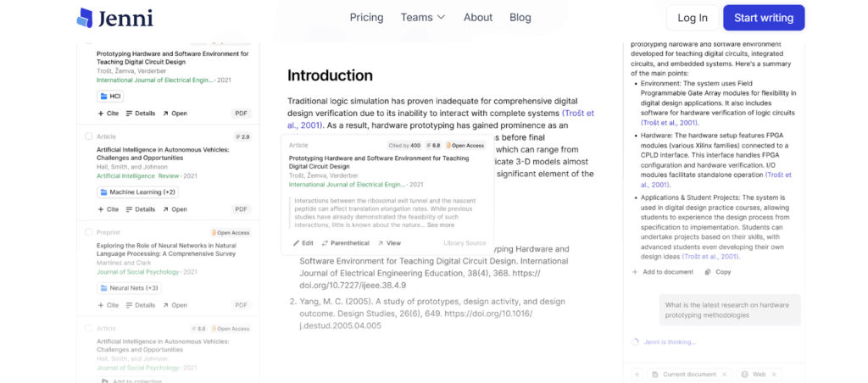This screenshot has width=868, height=383.
Task: Click the HCI collection tag
Action: (x=111, y=97)
